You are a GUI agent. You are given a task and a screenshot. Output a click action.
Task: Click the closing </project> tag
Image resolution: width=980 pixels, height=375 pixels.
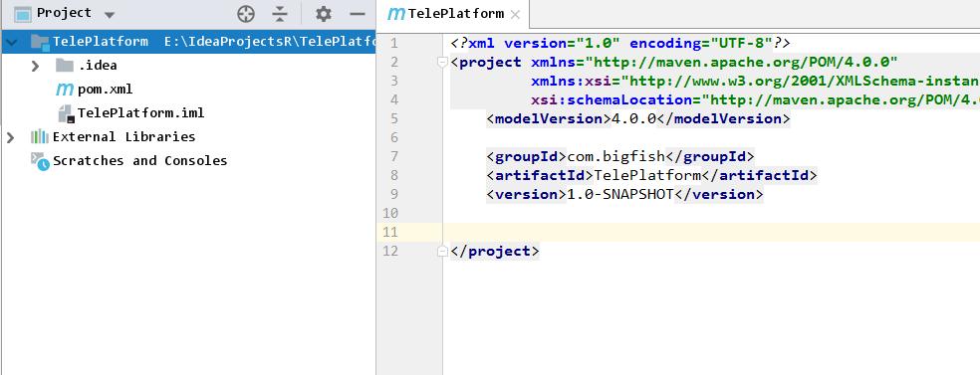click(x=494, y=252)
